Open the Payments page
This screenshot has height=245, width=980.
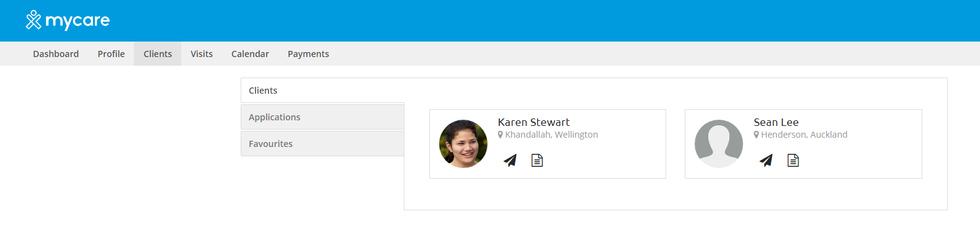click(308, 54)
